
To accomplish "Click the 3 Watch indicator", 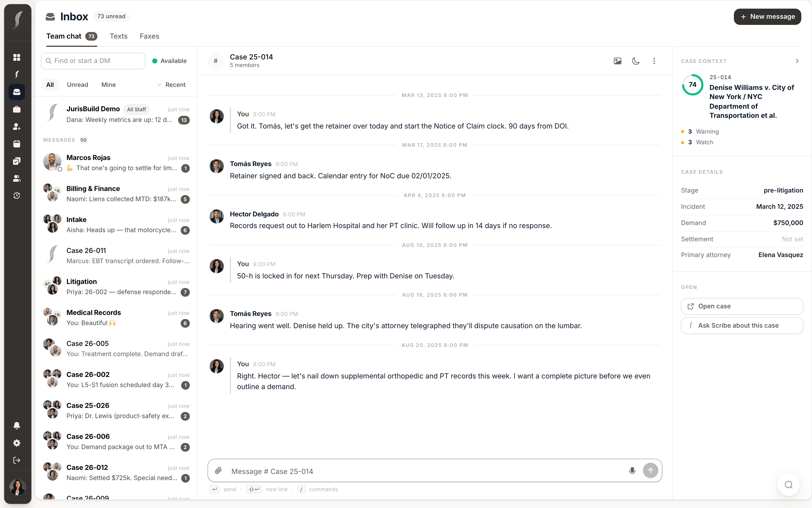I will coord(697,142).
